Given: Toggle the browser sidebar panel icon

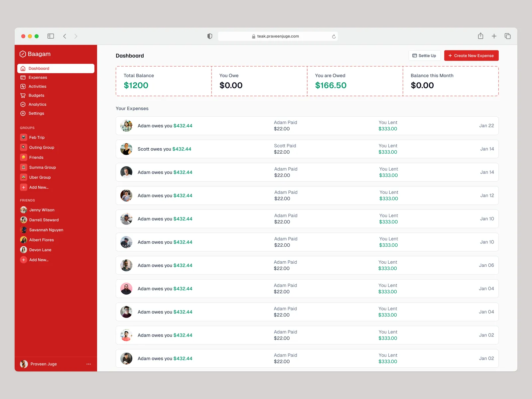Looking at the screenshot, I should click(x=51, y=36).
